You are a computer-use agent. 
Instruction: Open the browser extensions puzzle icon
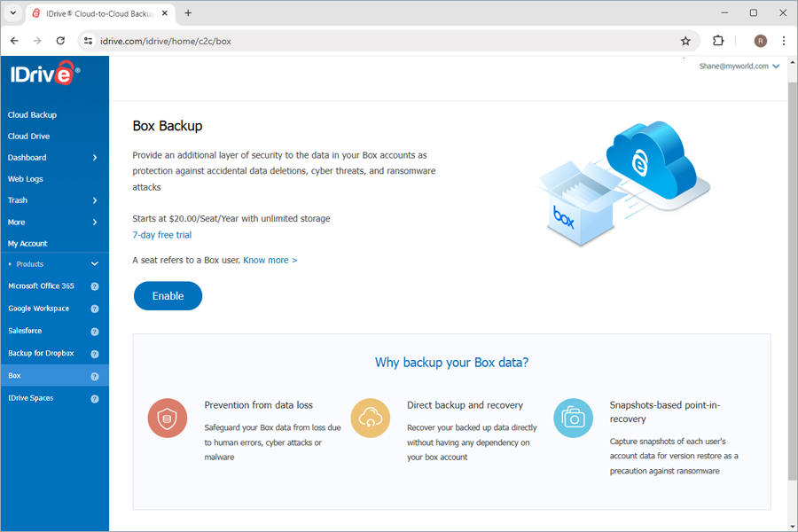coord(718,41)
